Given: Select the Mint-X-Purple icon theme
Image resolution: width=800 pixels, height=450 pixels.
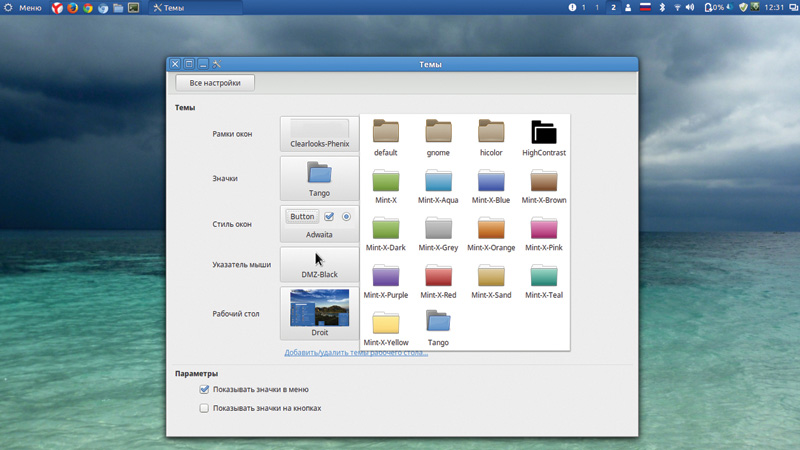Looking at the screenshot, I should (386, 280).
